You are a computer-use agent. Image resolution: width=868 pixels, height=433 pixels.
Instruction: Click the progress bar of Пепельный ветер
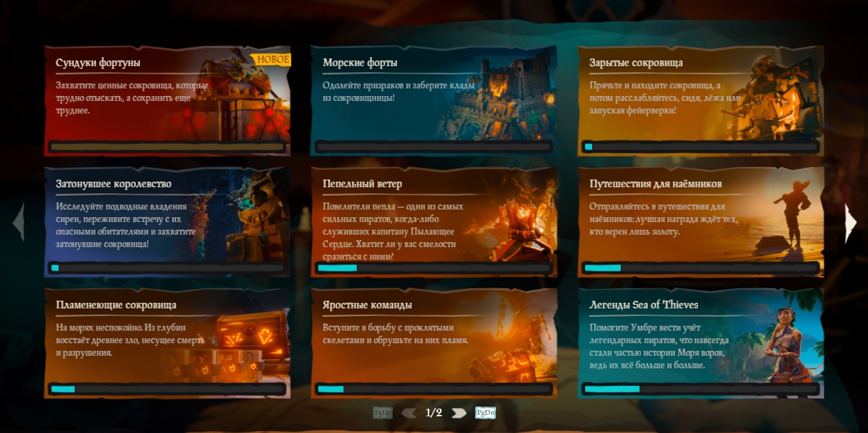pyautogui.click(x=433, y=267)
